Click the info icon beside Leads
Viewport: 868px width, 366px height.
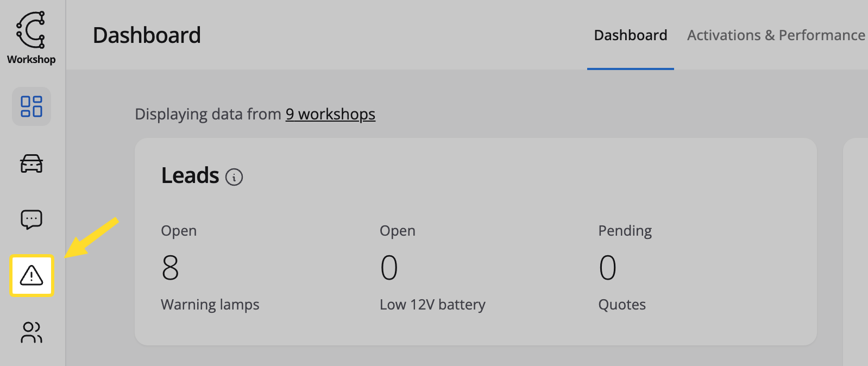(234, 177)
